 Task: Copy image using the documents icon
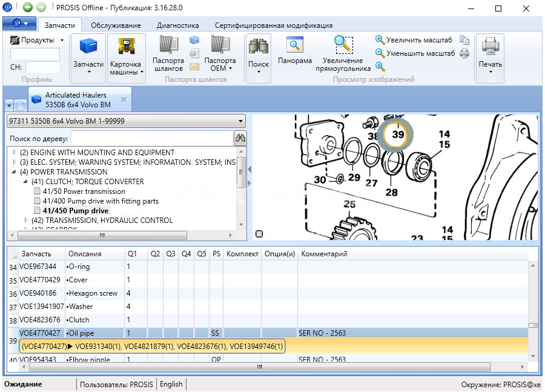[464, 41]
